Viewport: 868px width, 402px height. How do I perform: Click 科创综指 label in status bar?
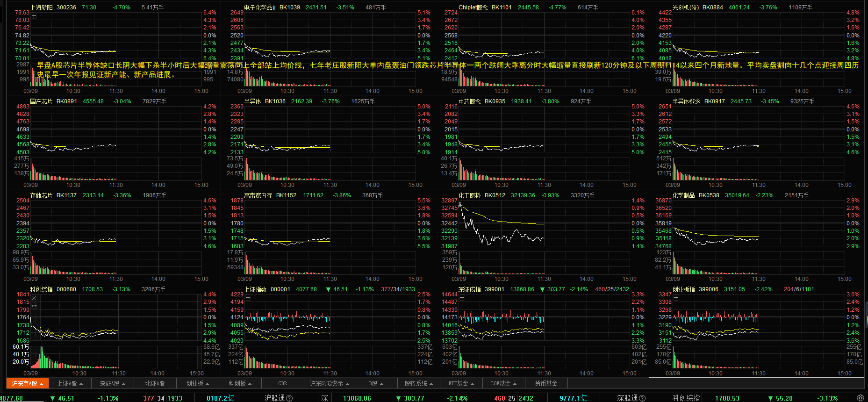pyautogui.click(x=686, y=398)
